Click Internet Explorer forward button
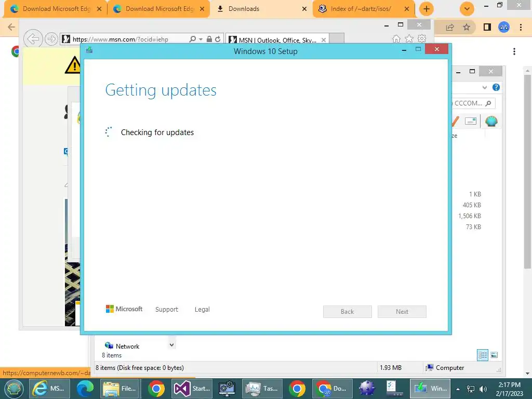The height and width of the screenshot is (399, 532). coord(51,39)
